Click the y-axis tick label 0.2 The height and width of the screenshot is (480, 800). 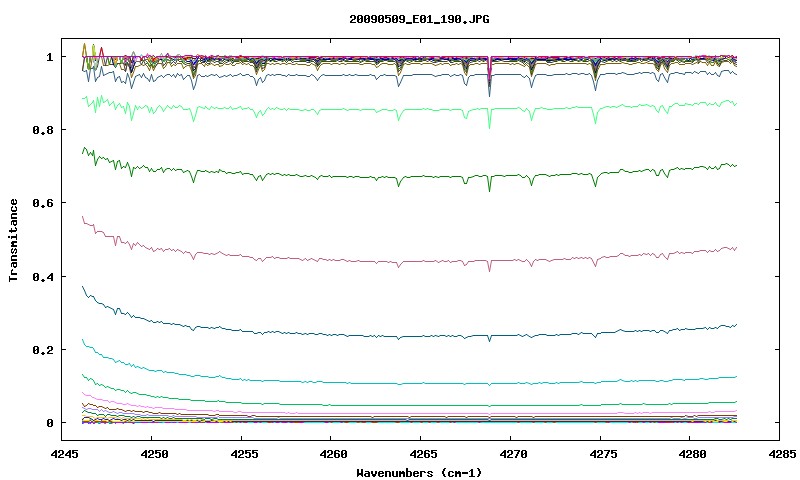43,350
